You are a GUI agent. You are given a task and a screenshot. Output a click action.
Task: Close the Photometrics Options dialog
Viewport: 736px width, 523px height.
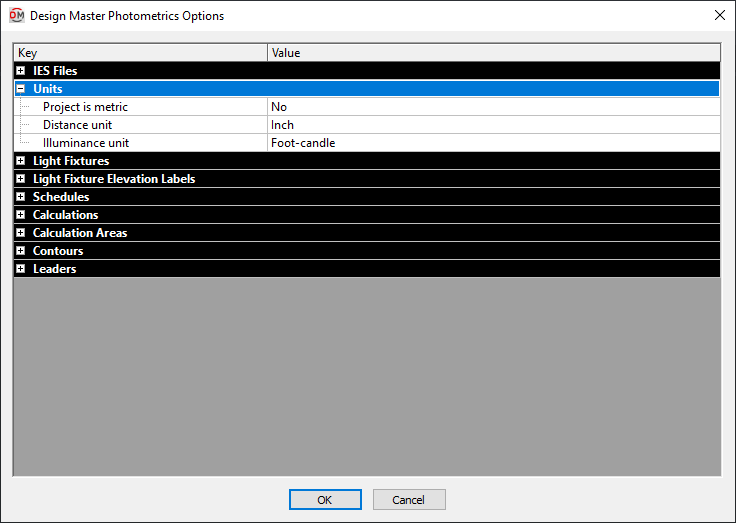[x=720, y=15]
